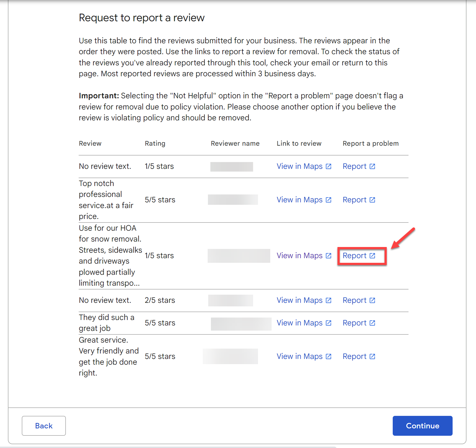Image resolution: width=476 pixels, height=448 pixels.
Task: Click the external-link icon next to Report for the last review
Action: (373, 356)
